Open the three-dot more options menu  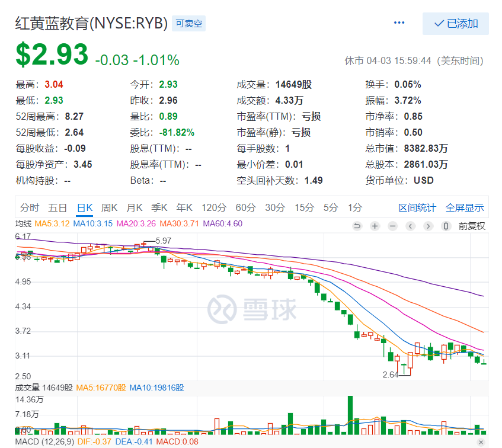click(x=399, y=23)
